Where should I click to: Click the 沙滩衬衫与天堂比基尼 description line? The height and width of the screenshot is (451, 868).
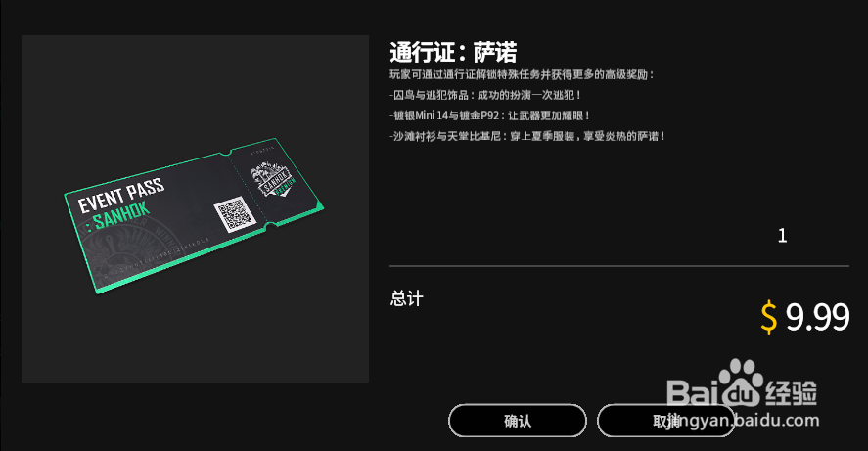[527, 136]
